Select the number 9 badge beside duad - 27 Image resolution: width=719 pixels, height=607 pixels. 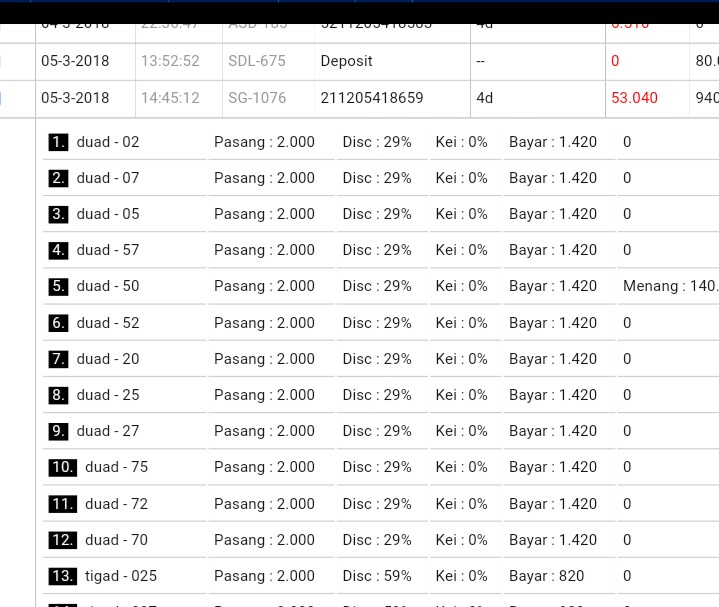click(58, 431)
